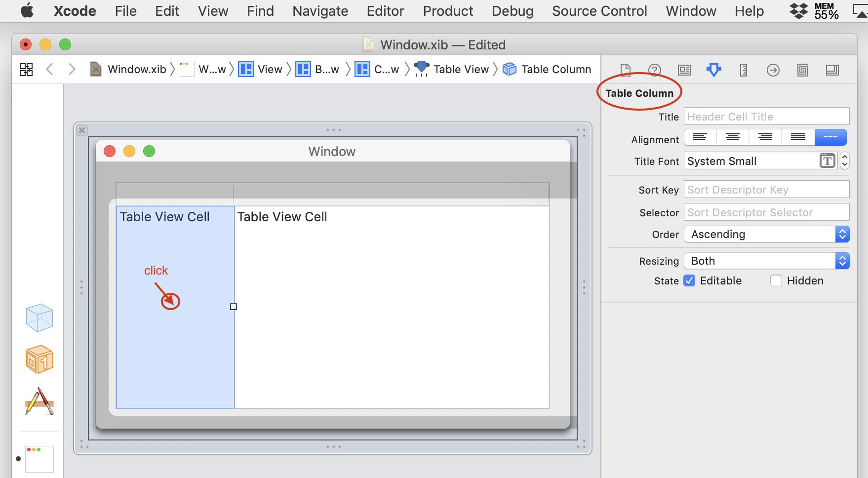Select the blue cube object in sidebar dock
868x478 pixels.
pos(39,318)
